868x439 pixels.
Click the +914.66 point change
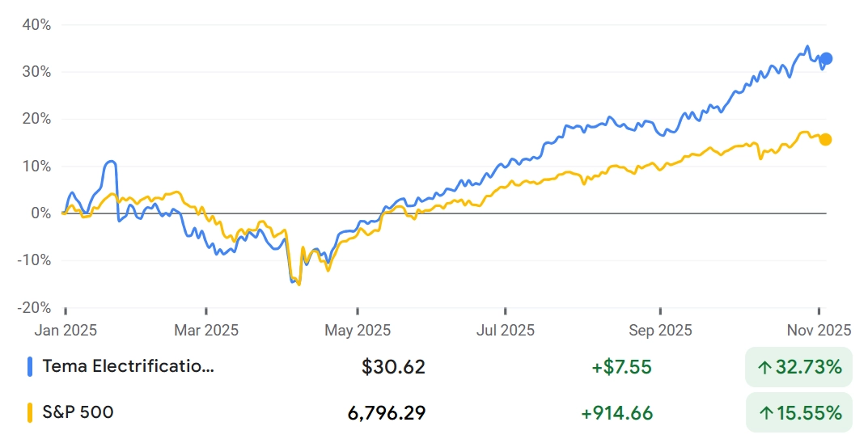[x=616, y=413]
